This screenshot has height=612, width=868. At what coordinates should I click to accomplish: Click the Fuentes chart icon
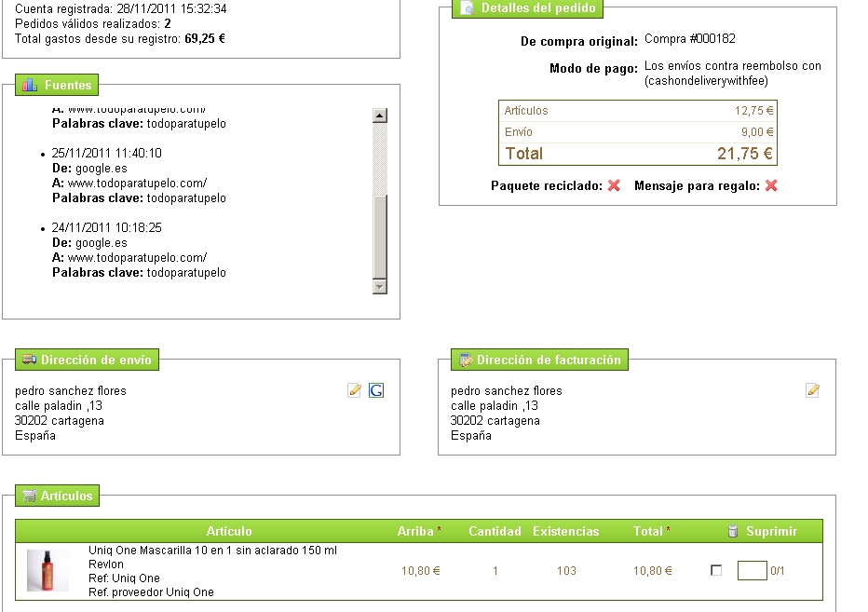click(30, 85)
